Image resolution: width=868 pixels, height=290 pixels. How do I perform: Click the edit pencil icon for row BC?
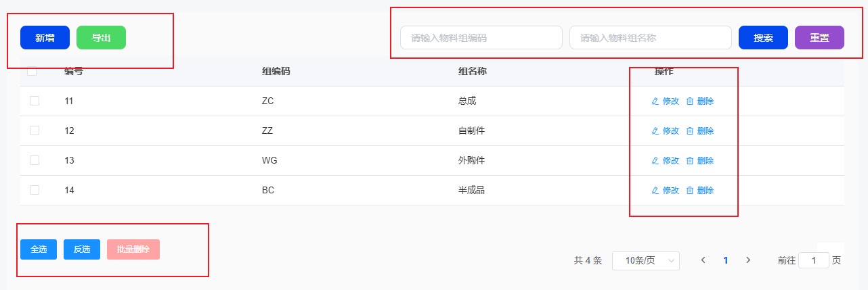[655, 191]
